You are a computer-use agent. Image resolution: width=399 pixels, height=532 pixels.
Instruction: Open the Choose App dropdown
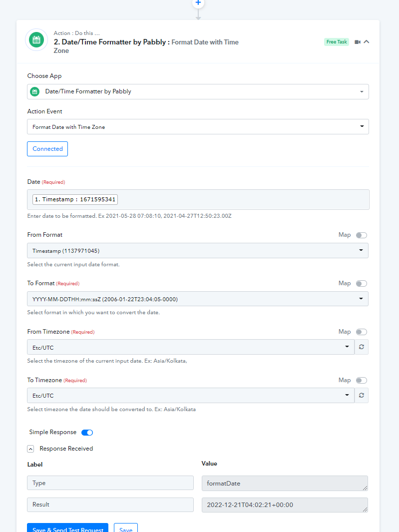point(198,91)
